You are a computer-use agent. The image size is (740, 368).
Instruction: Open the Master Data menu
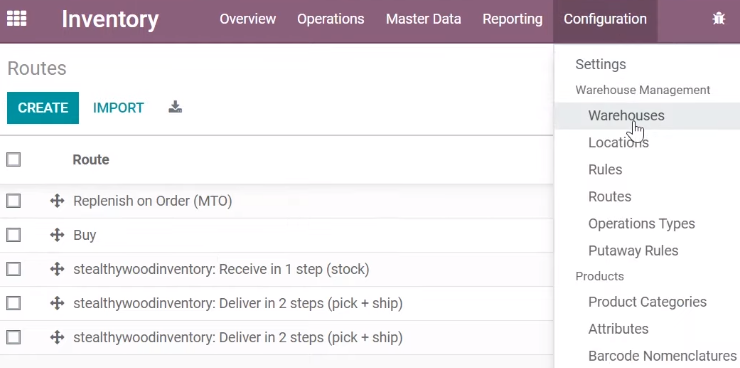(423, 19)
